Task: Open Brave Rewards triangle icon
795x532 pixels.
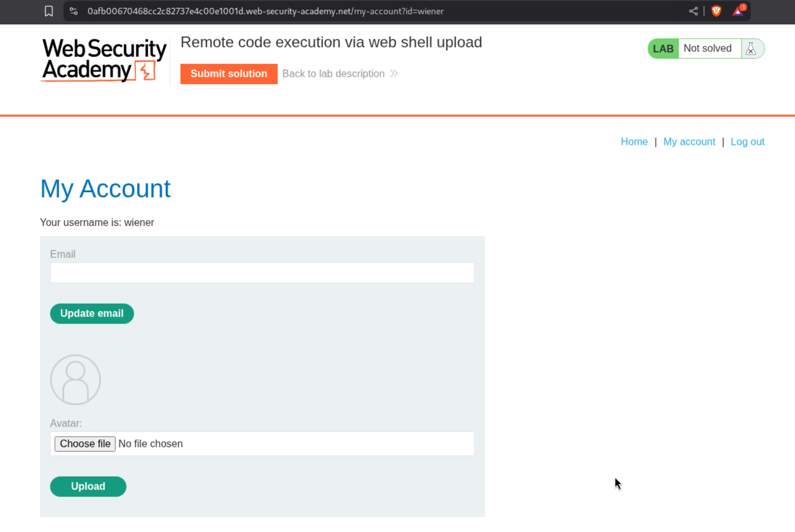Action: 738,11
